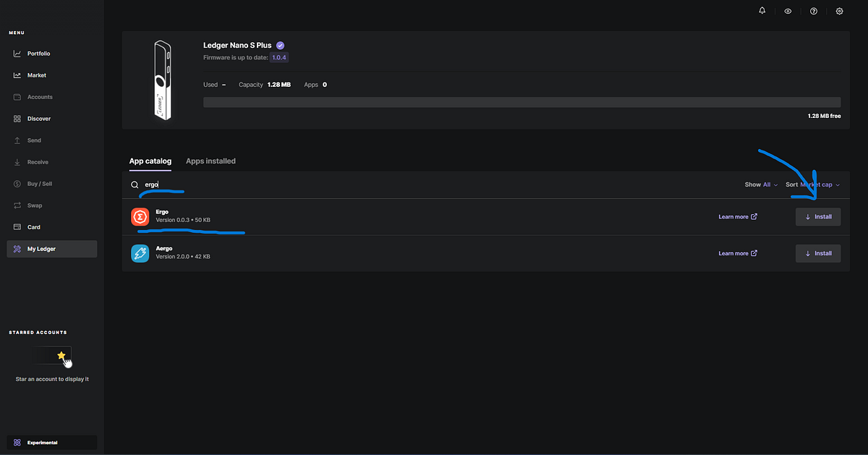Click the Ergo app icon
Image resolution: width=868 pixels, height=455 pixels.
[140, 216]
